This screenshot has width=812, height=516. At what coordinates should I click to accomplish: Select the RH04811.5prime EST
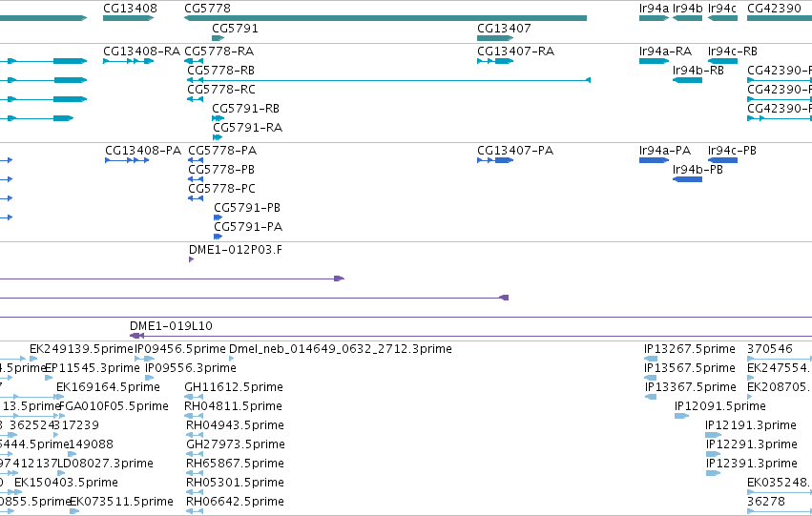[194, 416]
